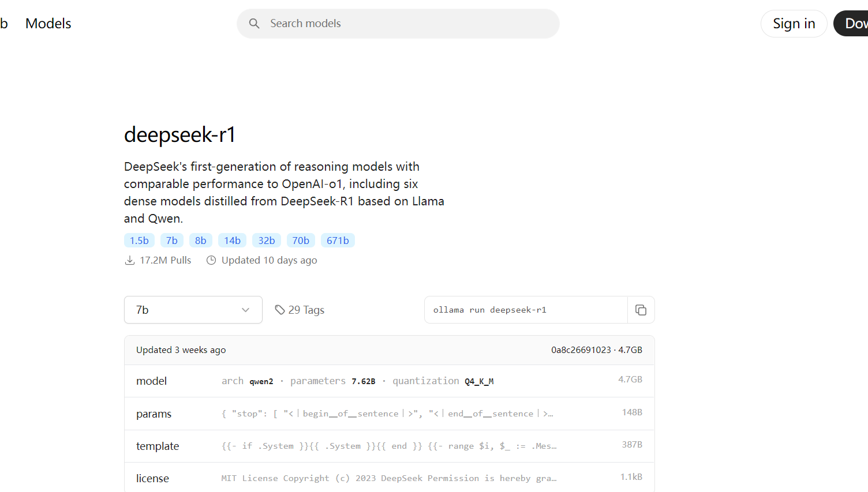Select the 32b size tag
This screenshot has width=868, height=492.
pyautogui.click(x=267, y=241)
